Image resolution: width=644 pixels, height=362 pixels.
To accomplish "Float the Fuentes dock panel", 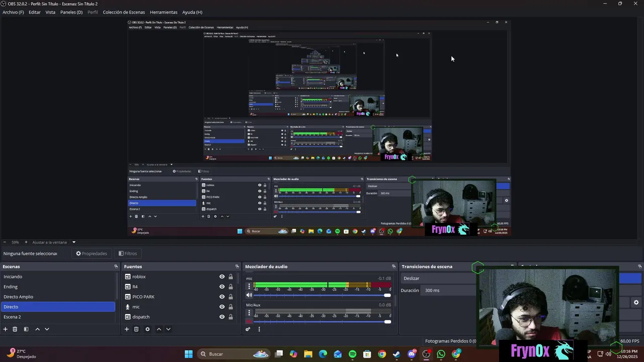I will tap(237, 266).
